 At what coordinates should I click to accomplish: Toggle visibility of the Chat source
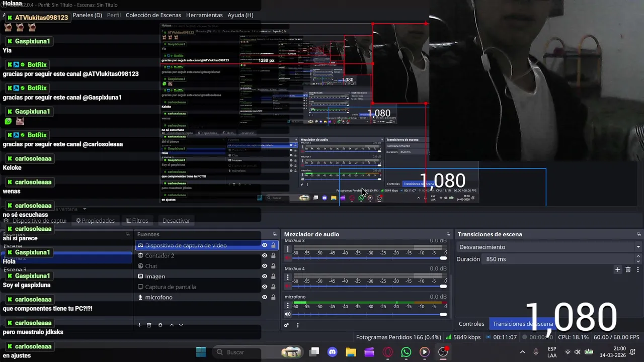tap(265, 266)
